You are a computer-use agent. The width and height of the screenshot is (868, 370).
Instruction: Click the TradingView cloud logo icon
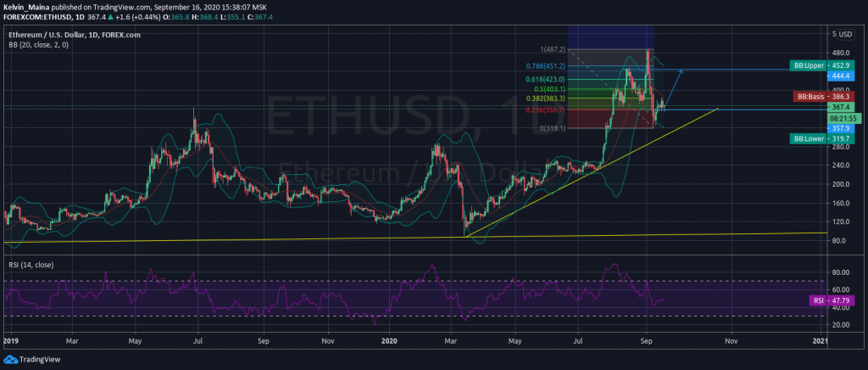click(10, 359)
